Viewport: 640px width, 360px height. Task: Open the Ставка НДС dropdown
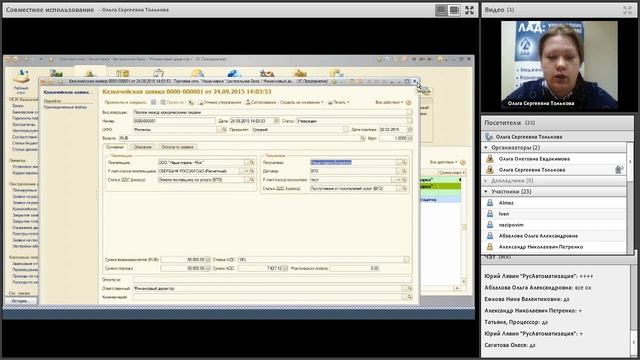[407, 260]
